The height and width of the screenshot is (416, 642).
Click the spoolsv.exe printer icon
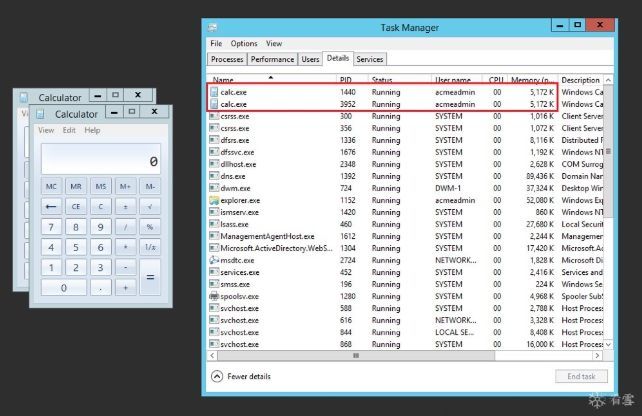pos(214,296)
